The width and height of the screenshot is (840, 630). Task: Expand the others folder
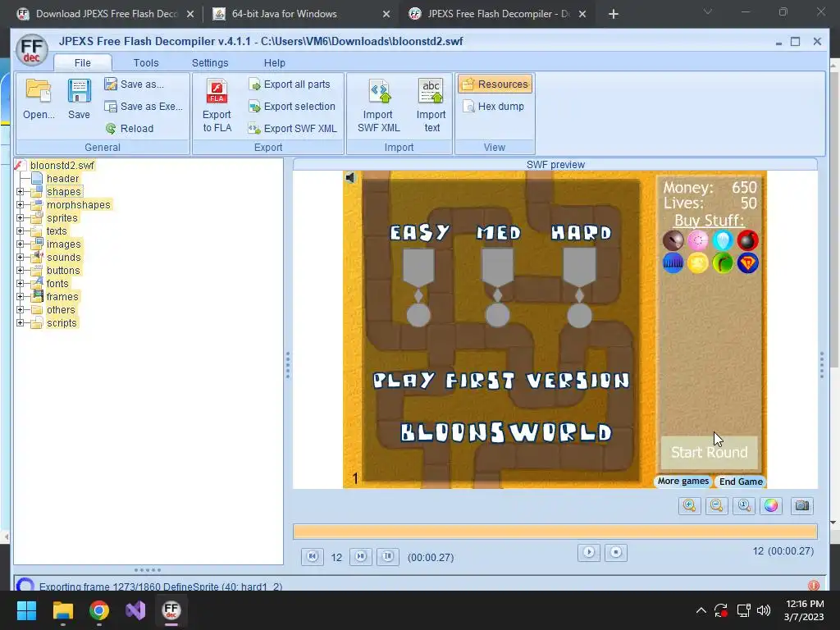(21, 309)
